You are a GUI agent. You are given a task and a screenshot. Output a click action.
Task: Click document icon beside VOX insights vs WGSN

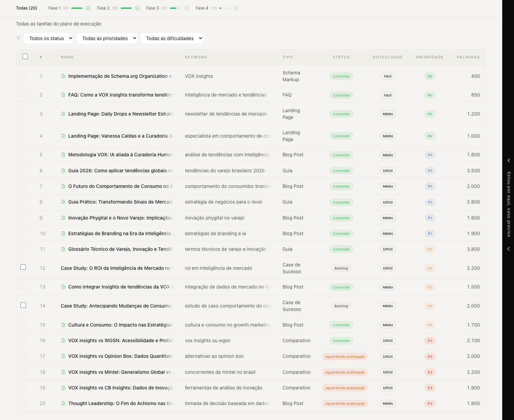pos(63,341)
